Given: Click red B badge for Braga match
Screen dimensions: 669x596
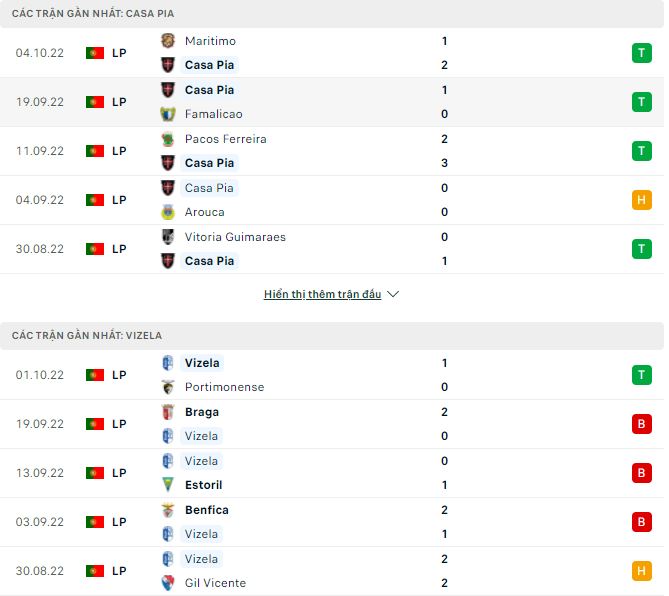Looking at the screenshot, I should tap(641, 424).
